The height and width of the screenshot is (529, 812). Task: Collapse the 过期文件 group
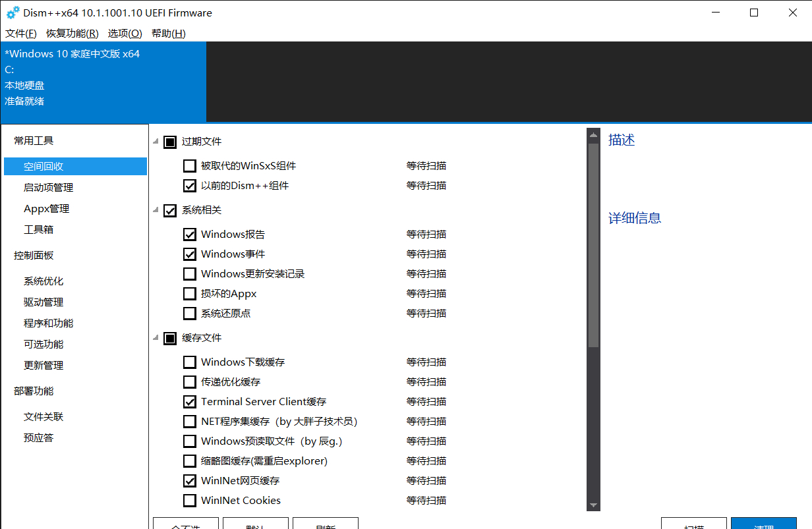click(155, 141)
